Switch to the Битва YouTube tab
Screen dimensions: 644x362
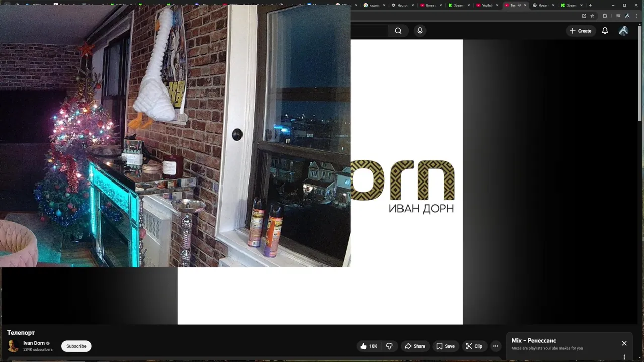431,5
